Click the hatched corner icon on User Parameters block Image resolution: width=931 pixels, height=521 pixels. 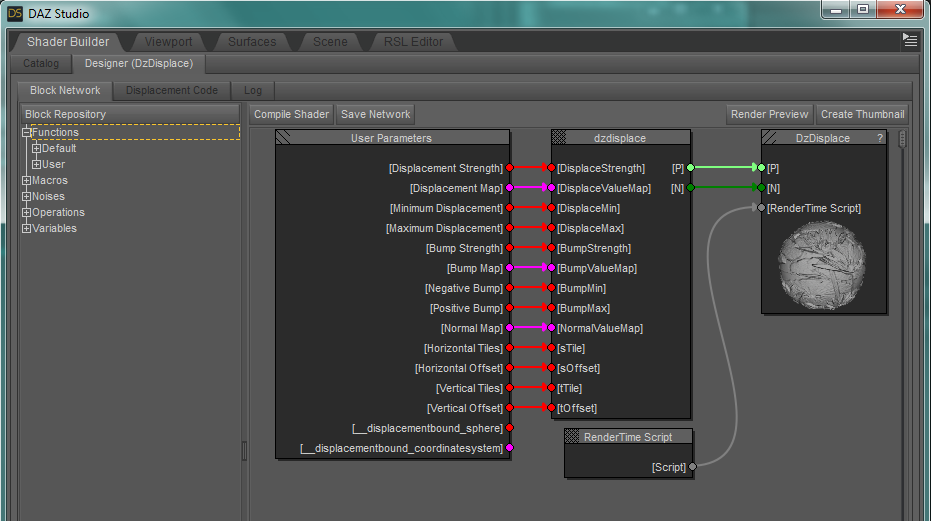(283, 138)
